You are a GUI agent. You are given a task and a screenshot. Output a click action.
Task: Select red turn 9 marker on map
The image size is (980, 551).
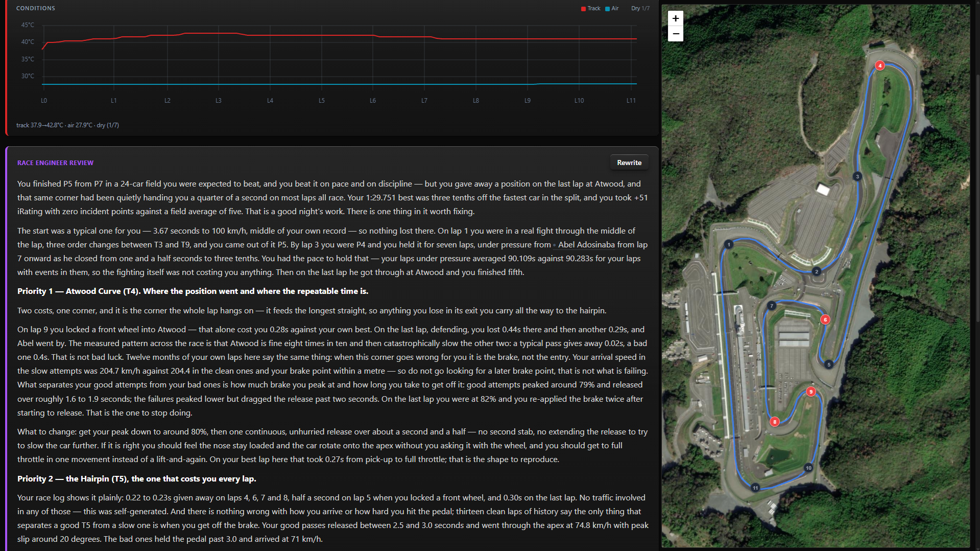[x=811, y=392]
